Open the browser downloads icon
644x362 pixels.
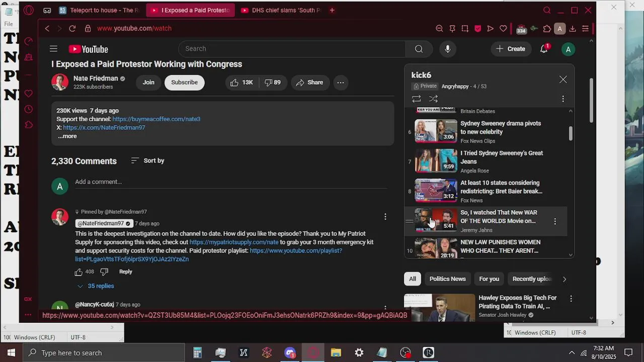point(573,29)
